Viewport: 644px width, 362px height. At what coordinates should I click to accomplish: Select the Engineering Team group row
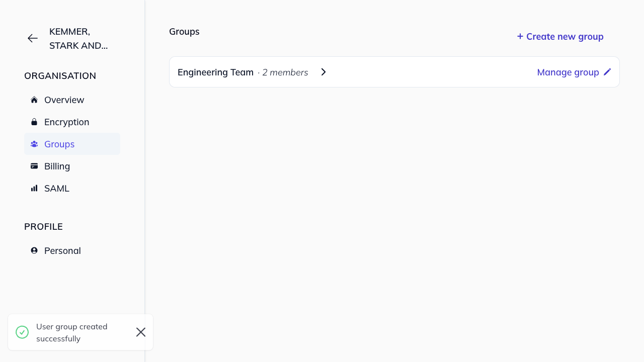(215, 72)
